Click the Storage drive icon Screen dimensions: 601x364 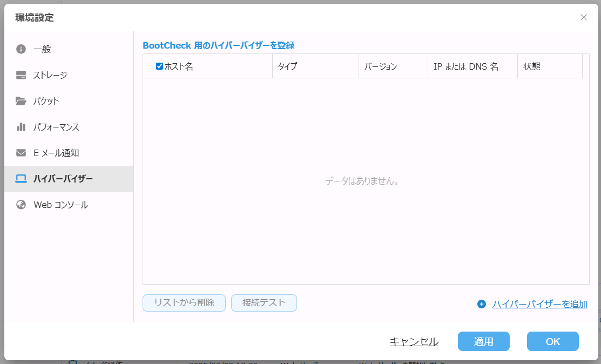pos(21,75)
